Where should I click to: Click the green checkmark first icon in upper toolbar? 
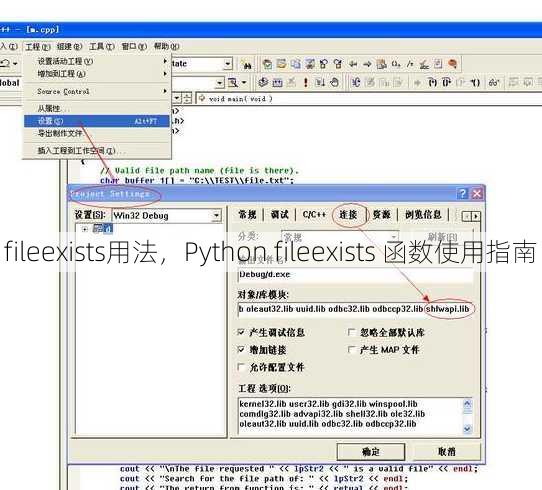pos(267,64)
